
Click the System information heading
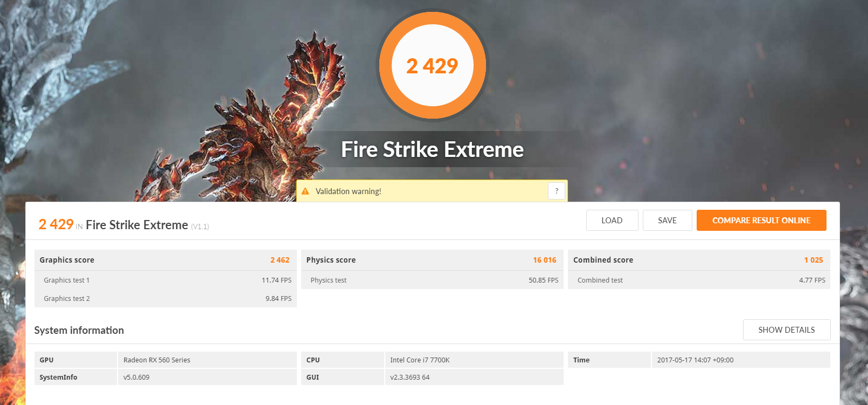coord(79,330)
